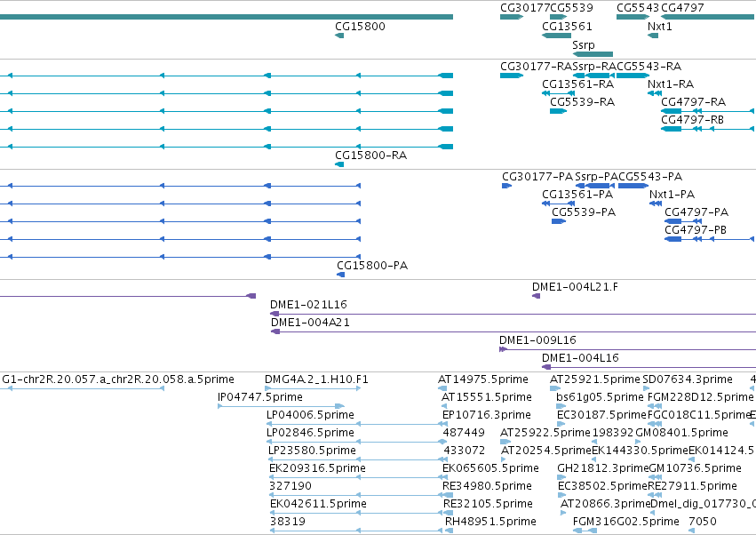The image size is (756, 535).
Task: Click the CG4797-PA protein label
Action: click(696, 212)
